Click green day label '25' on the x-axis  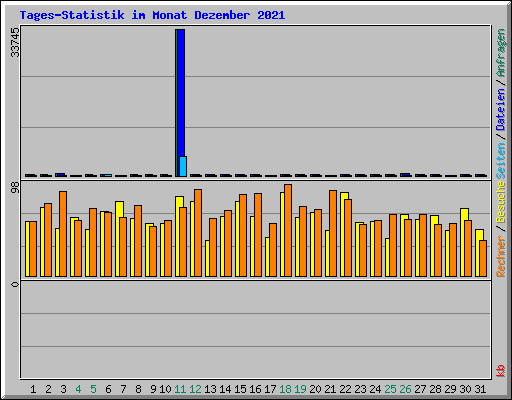[390, 389]
